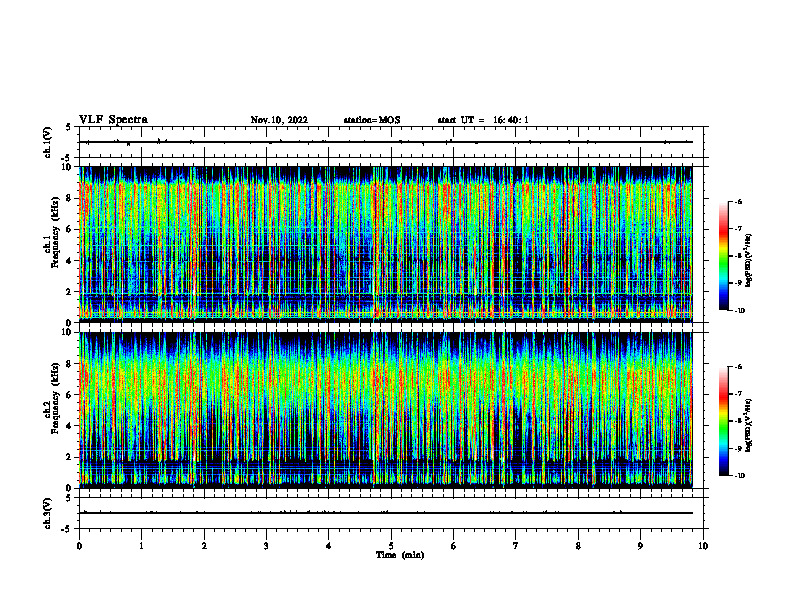Click the "2" kHz tick on ch.1 axis
Viewport: 792px width, 612px height.
pyautogui.click(x=70, y=292)
